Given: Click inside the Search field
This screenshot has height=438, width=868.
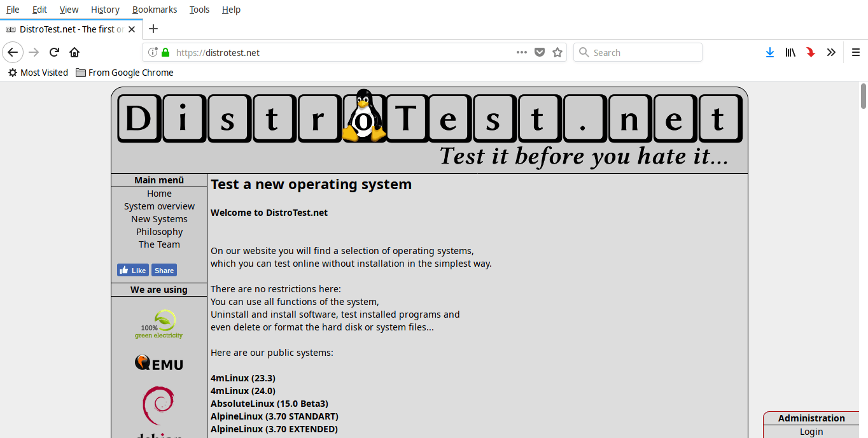Looking at the screenshot, I should pyautogui.click(x=636, y=52).
